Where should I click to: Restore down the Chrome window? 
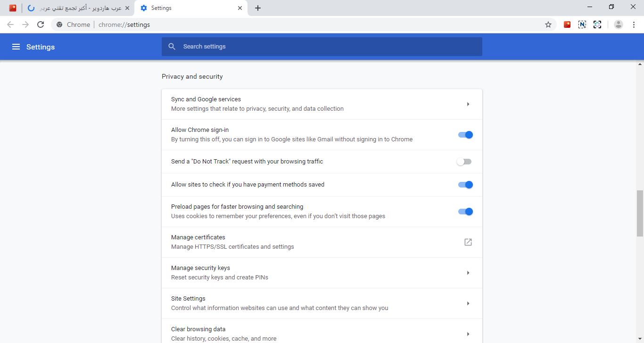pyautogui.click(x=611, y=7)
